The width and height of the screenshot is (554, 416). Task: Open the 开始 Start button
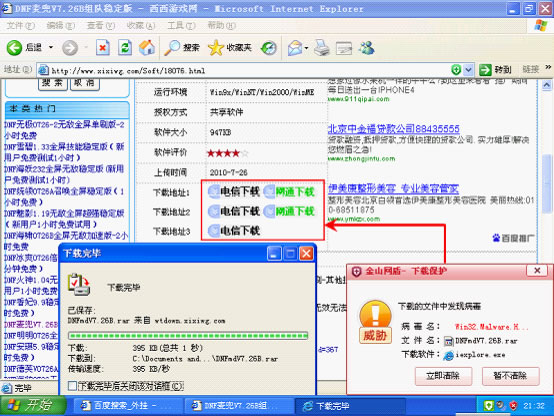(33, 405)
